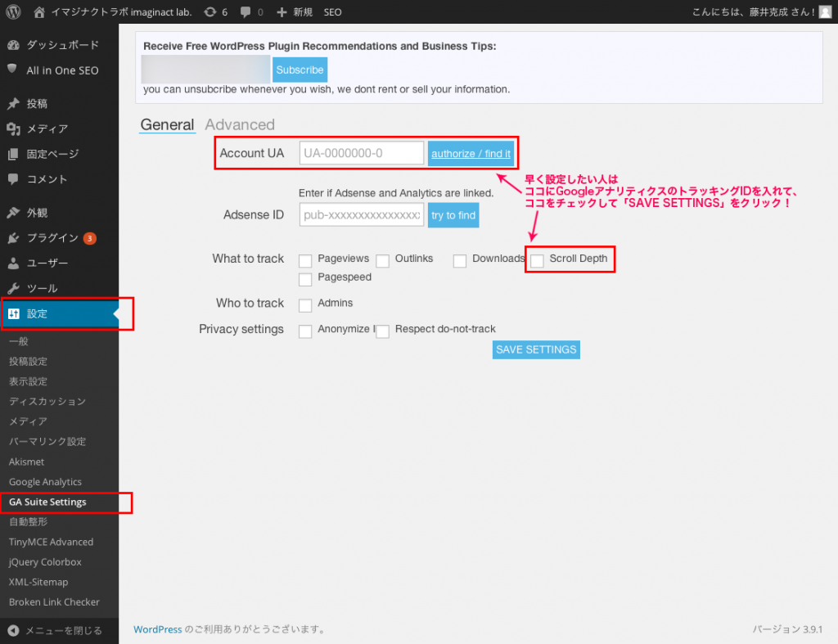
Task: Open comments bubble in admin bar
Action: pyautogui.click(x=246, y=11)
